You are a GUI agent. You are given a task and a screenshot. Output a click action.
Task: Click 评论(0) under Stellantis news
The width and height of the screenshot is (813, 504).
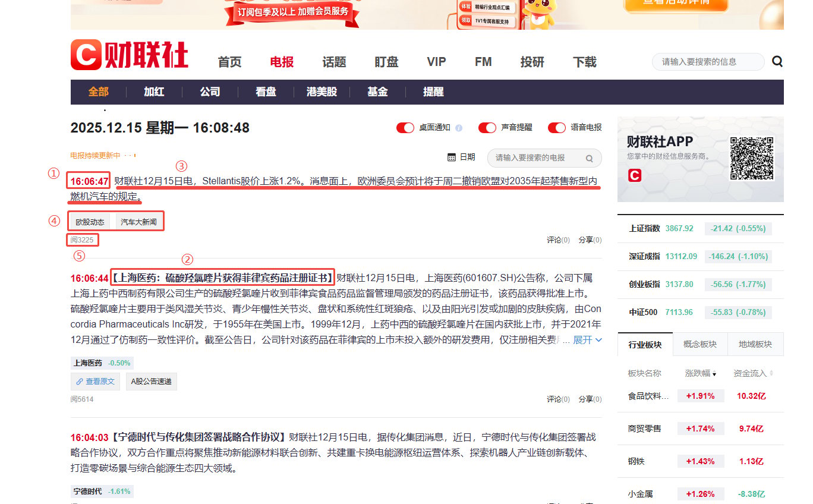click(x=558, y=240)
